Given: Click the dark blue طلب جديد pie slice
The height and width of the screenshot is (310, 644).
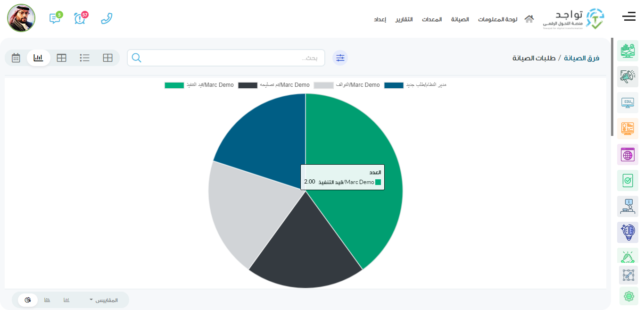Looking at the screenshot, I should pyautogui.click(x=264, y=137).
